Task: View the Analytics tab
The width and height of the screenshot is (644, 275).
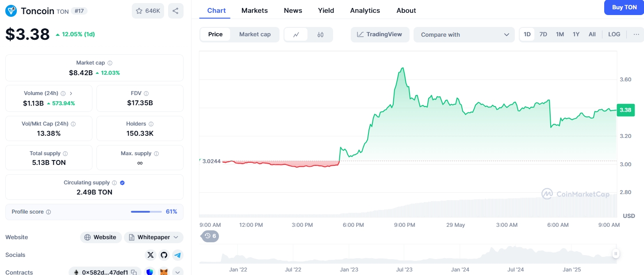Action: 365,11
